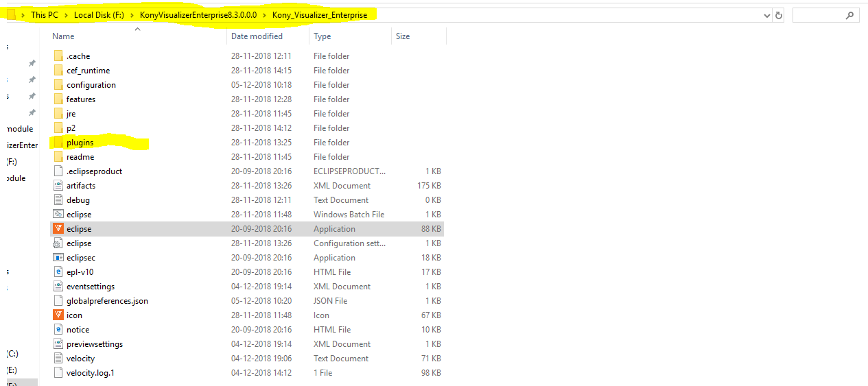Click the artifacts XML document icon
Image resolution: width=868 pixels, height=386 pixels.
click(58, 186)
